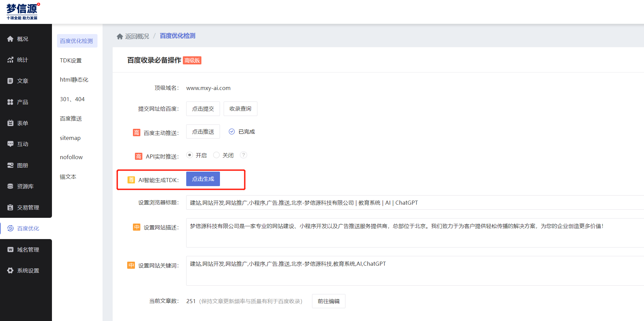Screen dimensions: 644x321
Task: Open 统计 via its chart icon
Action: click(x=10, y=60)
